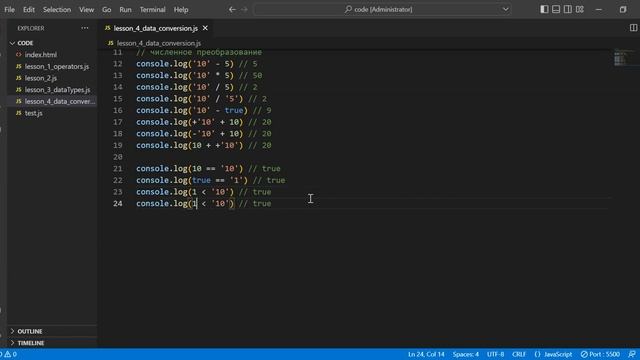Click the Russian comment on line 11
This screenshot has height=360, width=640.
coord(199,52)
